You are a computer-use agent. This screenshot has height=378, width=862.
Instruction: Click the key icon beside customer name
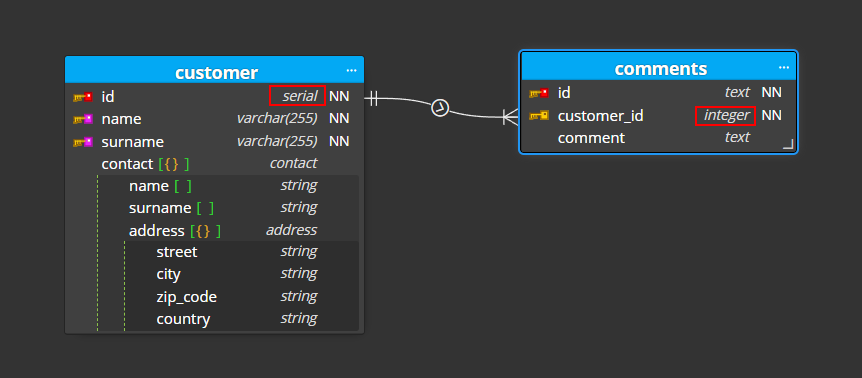pyautogui.click(x=83, y=119)
